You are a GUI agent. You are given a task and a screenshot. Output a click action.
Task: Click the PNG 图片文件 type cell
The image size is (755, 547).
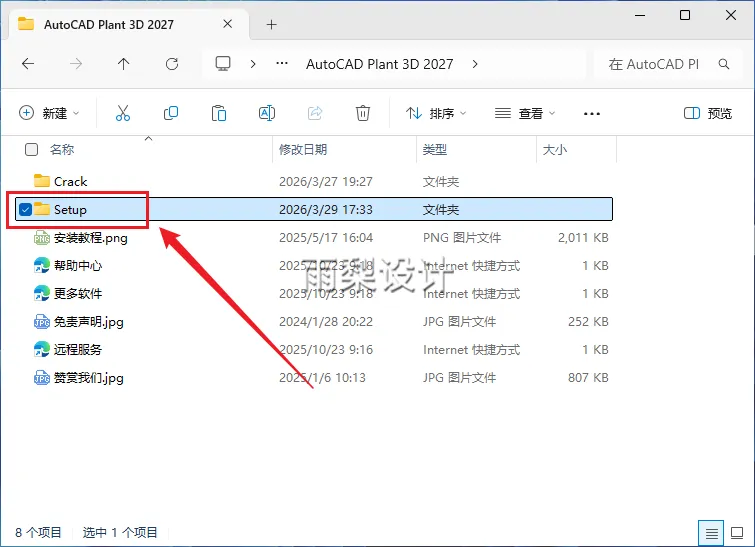pos(462,237)
